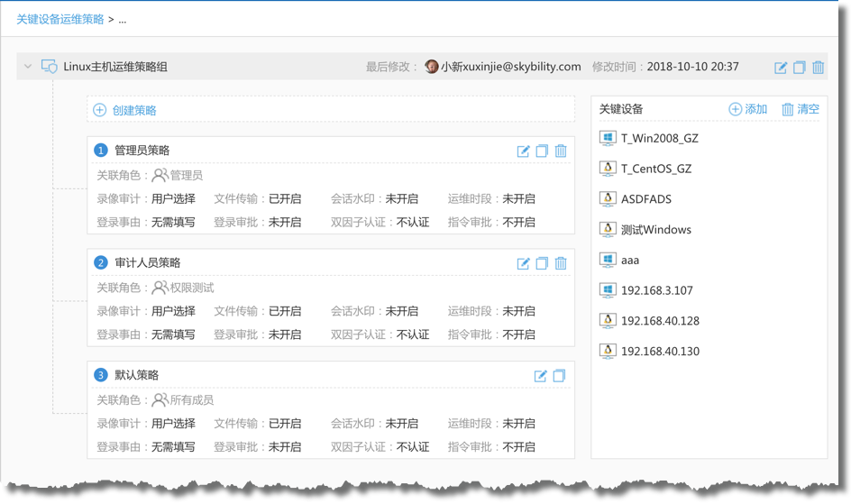Select the T_Win2008_GZ device
851x504 pixels.
click(x=659, y=139)
